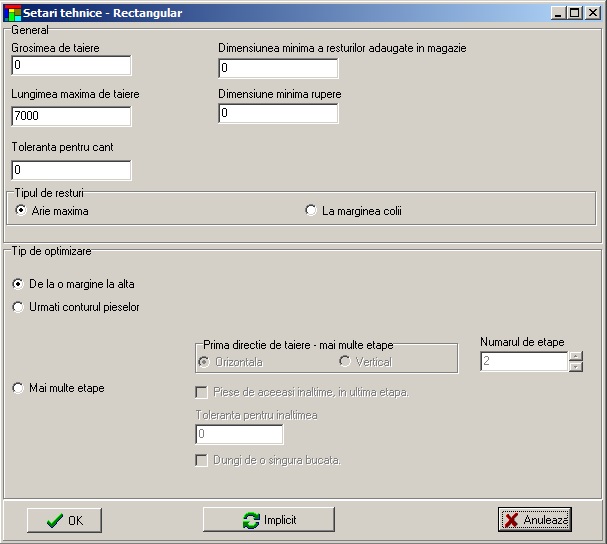Edit the Dimensiune minima rupere field
The height and width of the screenshot is (544, 607).
tap(278, 114)
